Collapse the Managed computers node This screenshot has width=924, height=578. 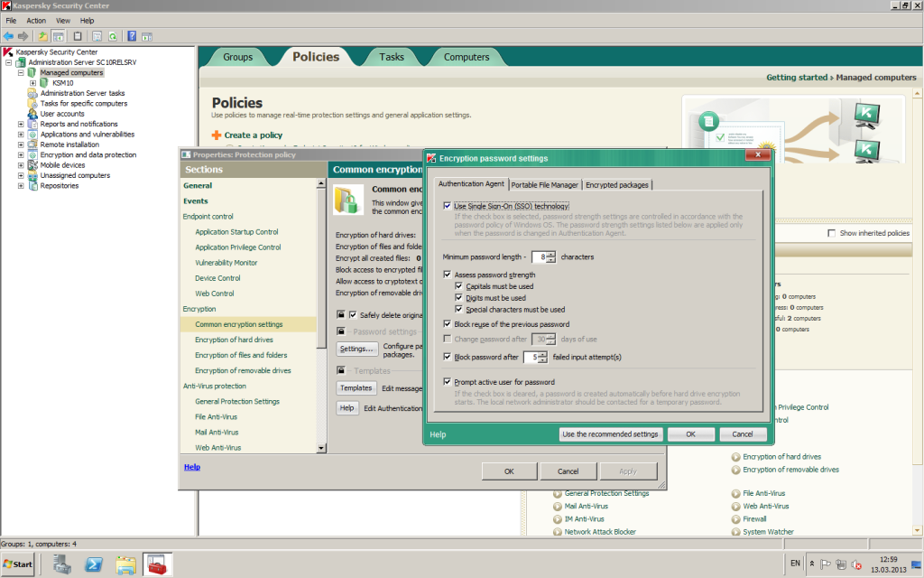21,72
